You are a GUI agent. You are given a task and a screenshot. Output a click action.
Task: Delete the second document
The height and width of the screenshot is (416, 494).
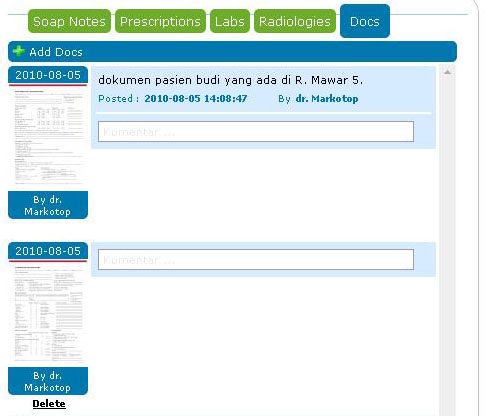[49, 404]
